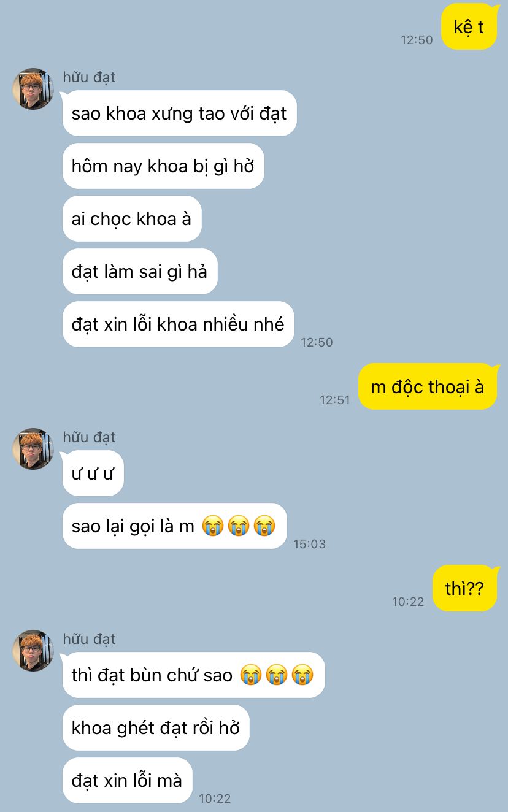Select the yellow 'm độc thoại à' bubble
The image size is (508, 812).
click(x=428, y=386)
